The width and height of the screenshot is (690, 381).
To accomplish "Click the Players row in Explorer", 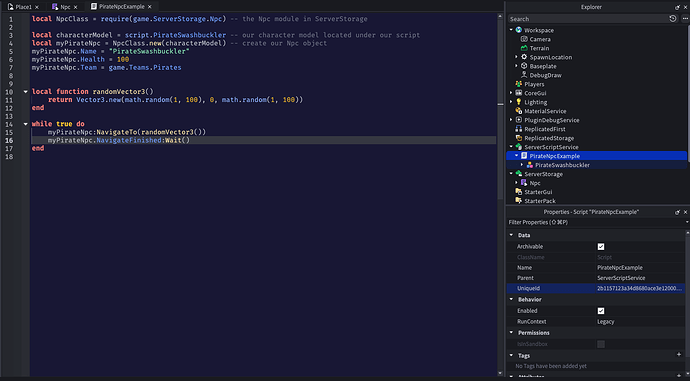I will pyautogui.click(x=596, y=84).
